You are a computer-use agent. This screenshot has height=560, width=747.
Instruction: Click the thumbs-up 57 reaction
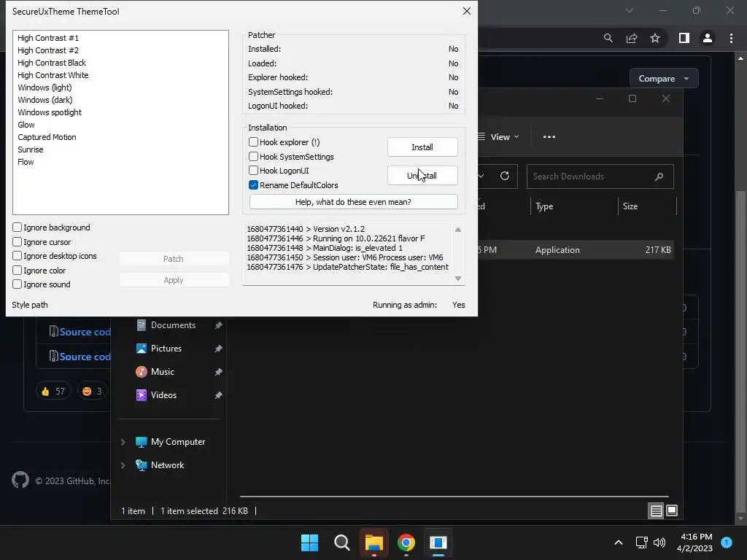(53, 392)
